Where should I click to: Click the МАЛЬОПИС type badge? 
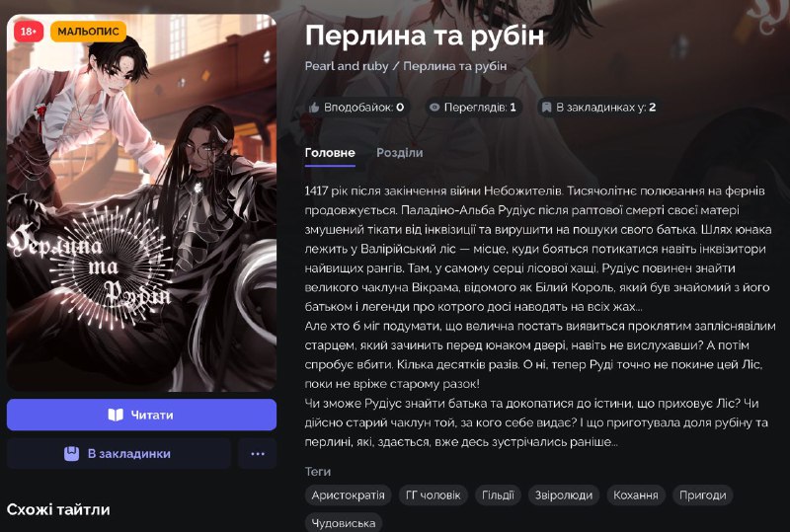pos(88,32)
